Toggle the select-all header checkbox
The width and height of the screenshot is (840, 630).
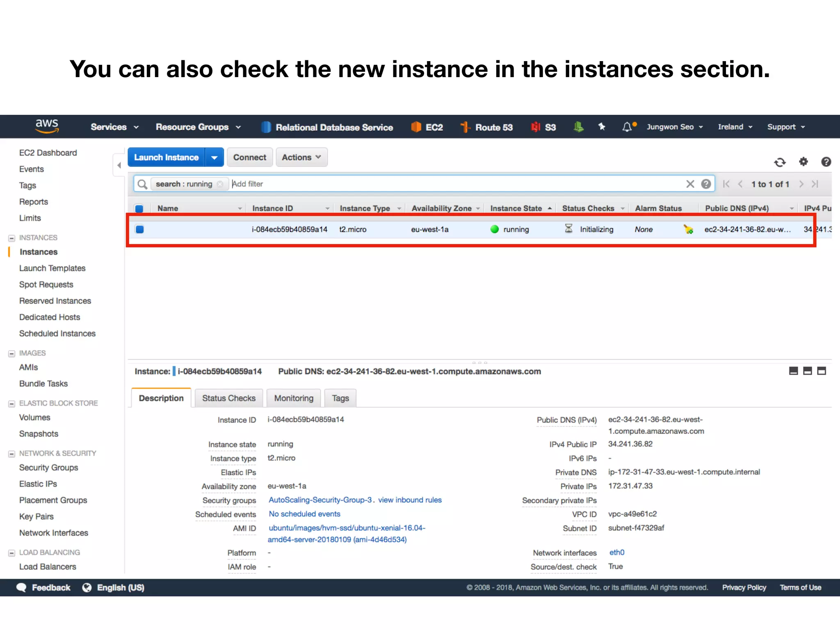[x=139, y=208]
